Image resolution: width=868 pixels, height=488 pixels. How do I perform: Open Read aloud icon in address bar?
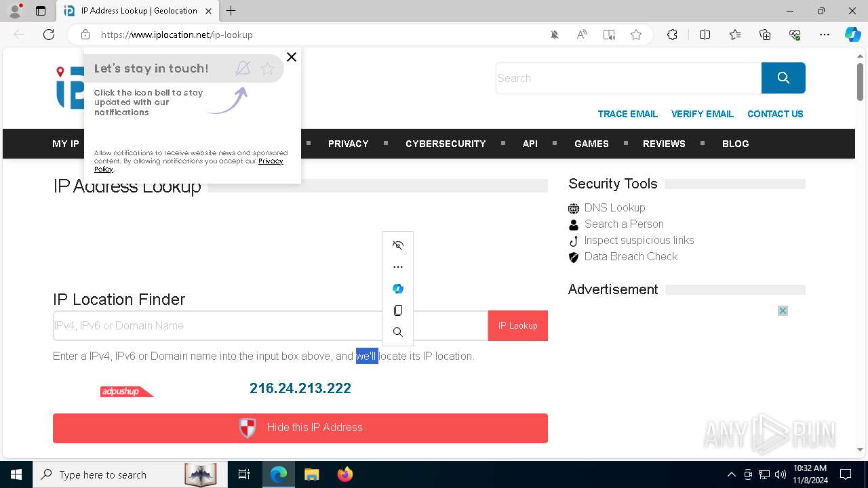[582, 35]
